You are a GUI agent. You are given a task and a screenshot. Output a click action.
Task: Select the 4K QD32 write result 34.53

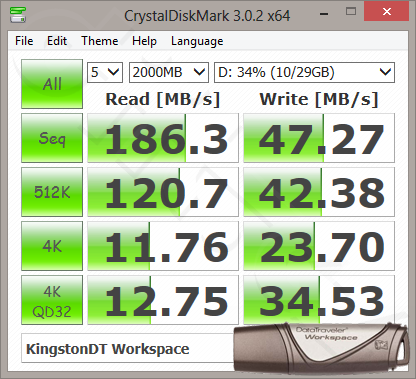point(319,300)
